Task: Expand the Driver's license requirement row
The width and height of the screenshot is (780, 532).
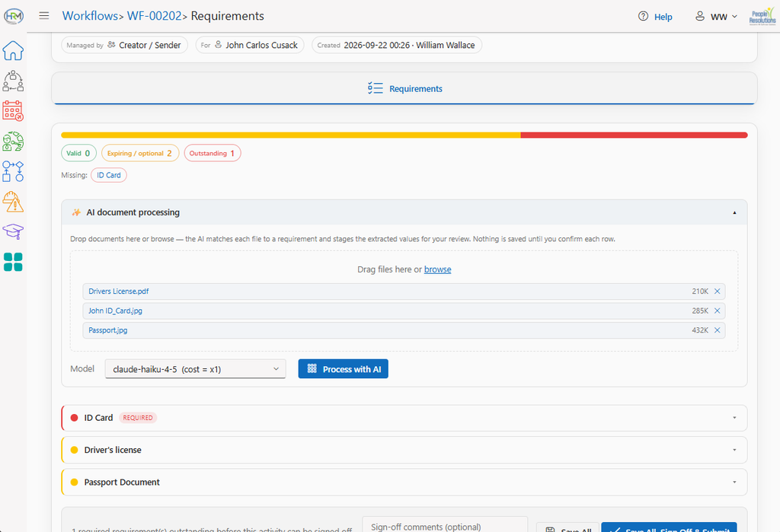Action: (404, 450)
